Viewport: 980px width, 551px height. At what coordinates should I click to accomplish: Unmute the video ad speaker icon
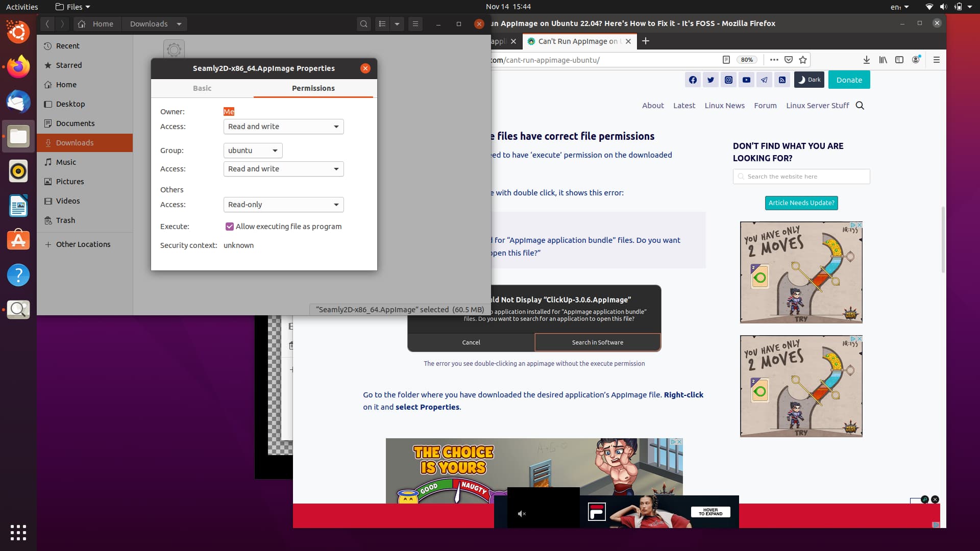pyautogui.click(x=522, y=514)
